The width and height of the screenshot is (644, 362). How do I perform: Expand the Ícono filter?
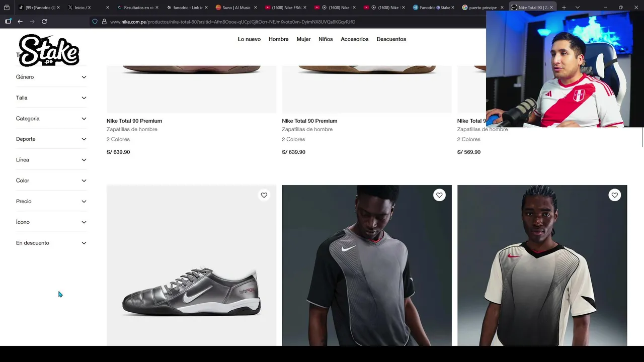pos(51,222)
